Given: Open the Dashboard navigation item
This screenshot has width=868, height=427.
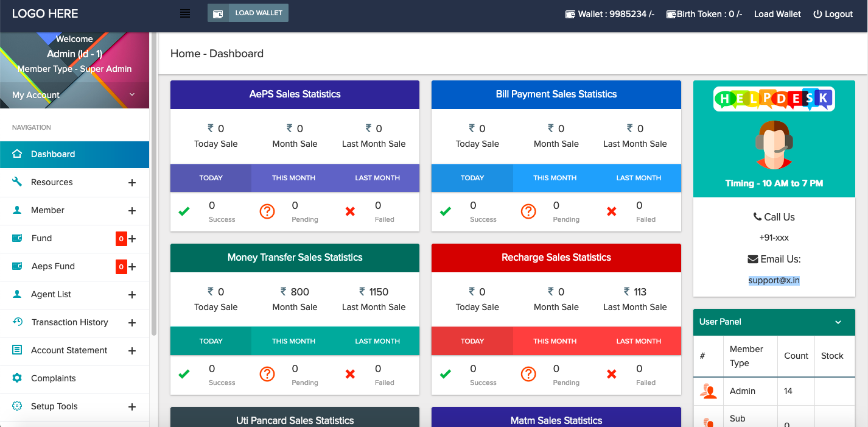Looking at the screenshot, I should coord(74,154).
